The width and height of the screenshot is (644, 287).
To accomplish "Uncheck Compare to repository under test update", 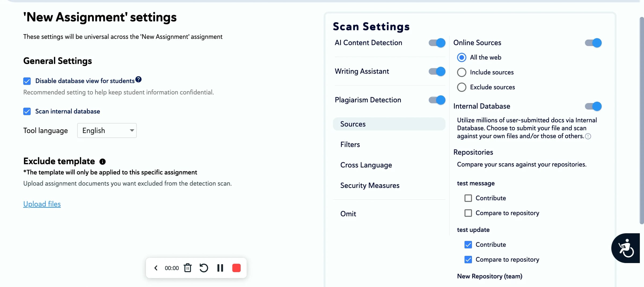I will click(468, 260).
